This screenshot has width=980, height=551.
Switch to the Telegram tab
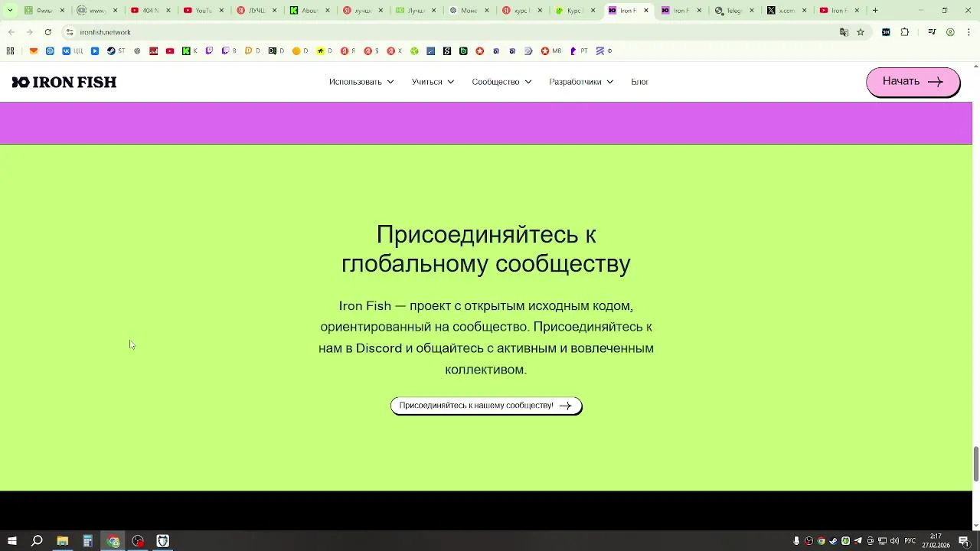733,11
